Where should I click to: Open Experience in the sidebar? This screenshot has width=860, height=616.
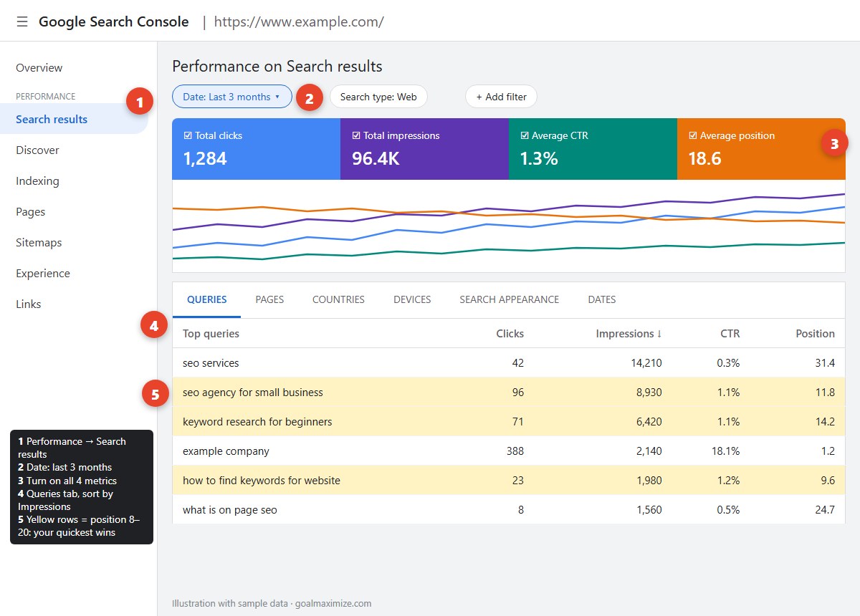43,274
